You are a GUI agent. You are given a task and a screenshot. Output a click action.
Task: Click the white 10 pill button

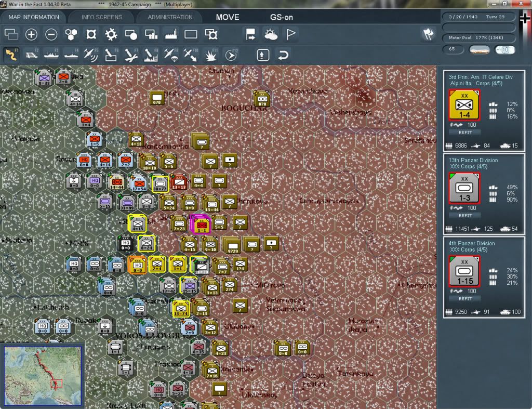504,49
